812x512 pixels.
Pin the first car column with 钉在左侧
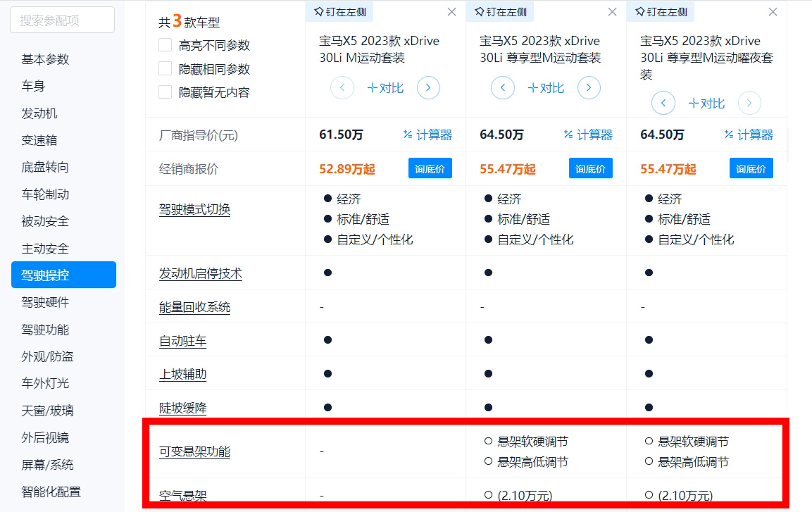coord(339,11)
